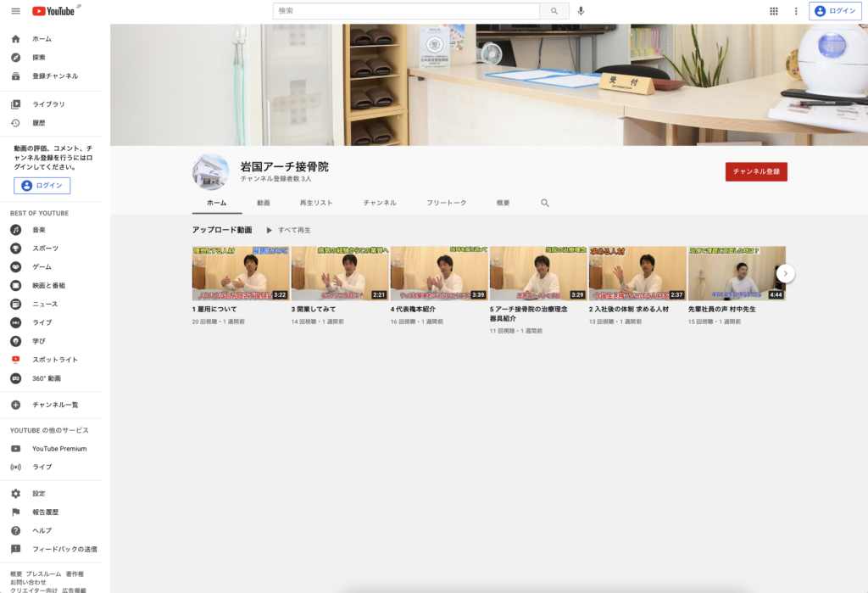Click the ライブ icon under Best of YouTube
The image size is (868, 593).
pyautogui.click(x=15, y=322)
